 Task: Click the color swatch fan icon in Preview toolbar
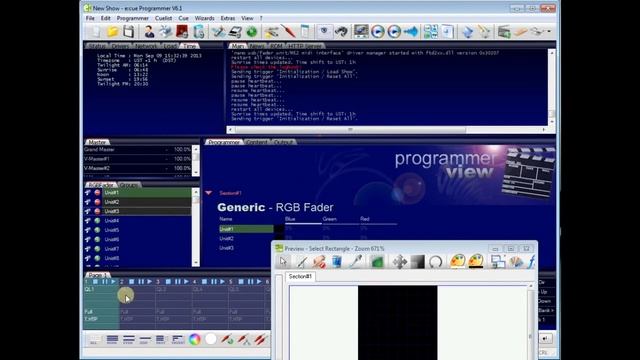pos(516,262)
